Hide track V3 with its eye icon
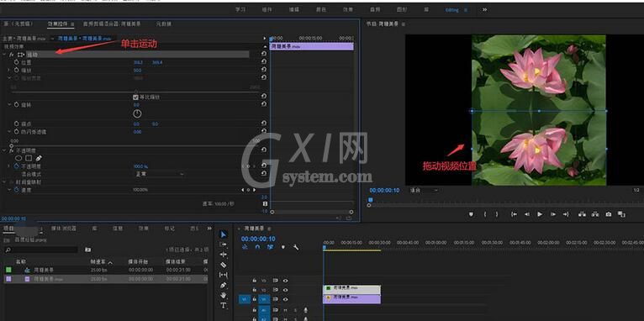This screenshot has height=321, width=644. click(286, 281)
